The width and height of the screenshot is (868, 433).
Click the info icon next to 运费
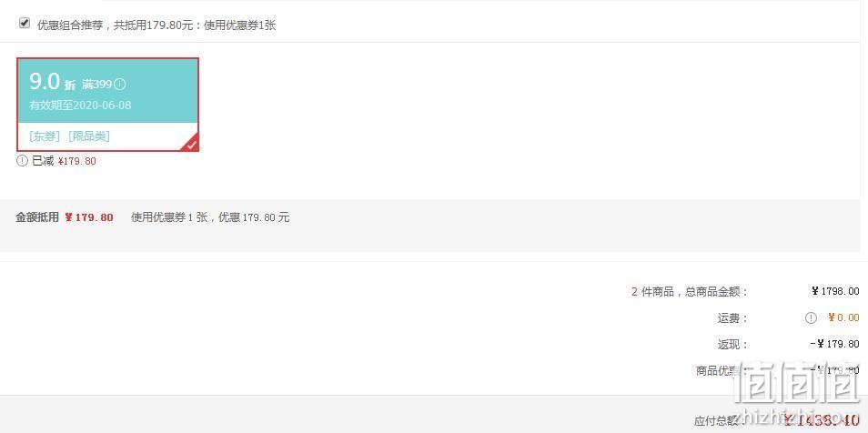click(x=811, y=317)
